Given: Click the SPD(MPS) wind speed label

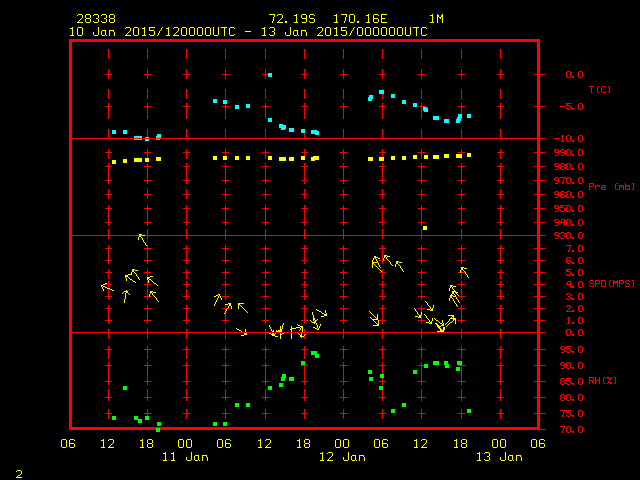Looking at the screenshot, I should (611, 284).
